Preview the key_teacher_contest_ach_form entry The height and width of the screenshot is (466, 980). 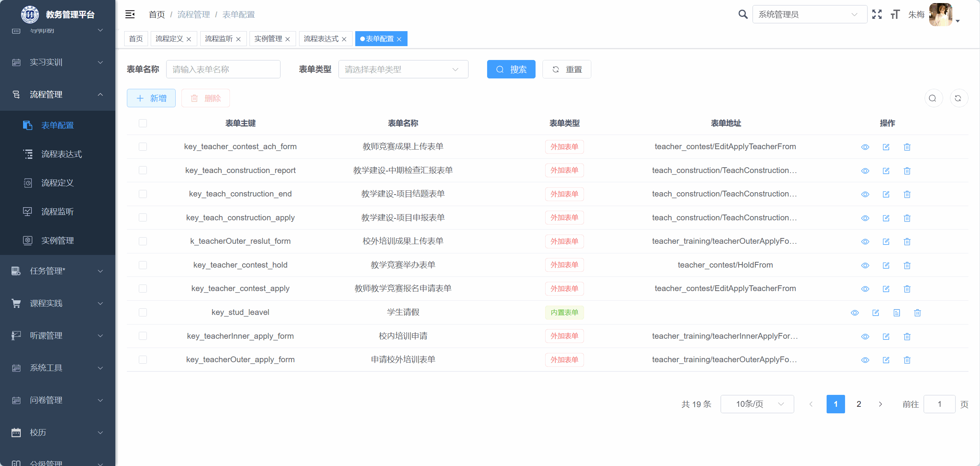pos(865,147)
